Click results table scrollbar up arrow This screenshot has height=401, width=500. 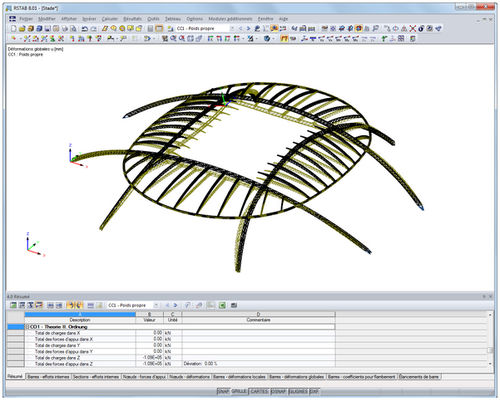(490, 315)
